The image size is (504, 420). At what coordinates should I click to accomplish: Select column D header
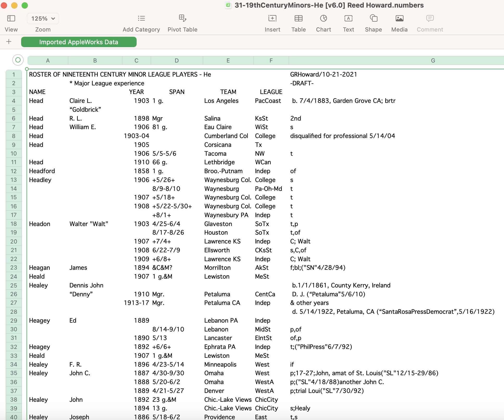point(177,60)
